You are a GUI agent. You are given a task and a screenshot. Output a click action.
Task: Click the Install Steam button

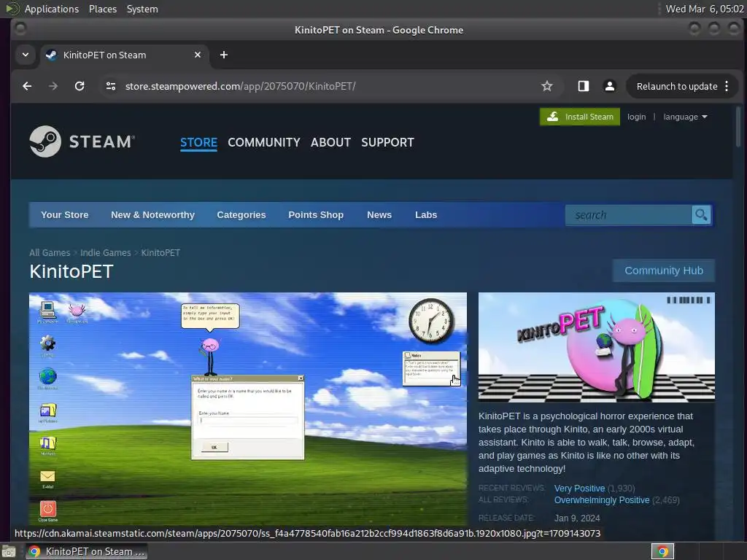point(580,117)
